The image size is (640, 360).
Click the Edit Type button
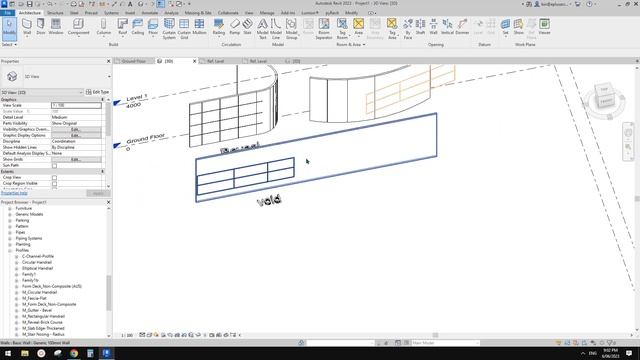coord(98,92)
